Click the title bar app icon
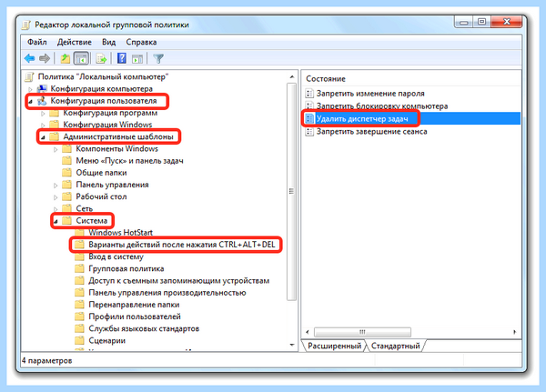546x392 pixels. tap(26, 25)
